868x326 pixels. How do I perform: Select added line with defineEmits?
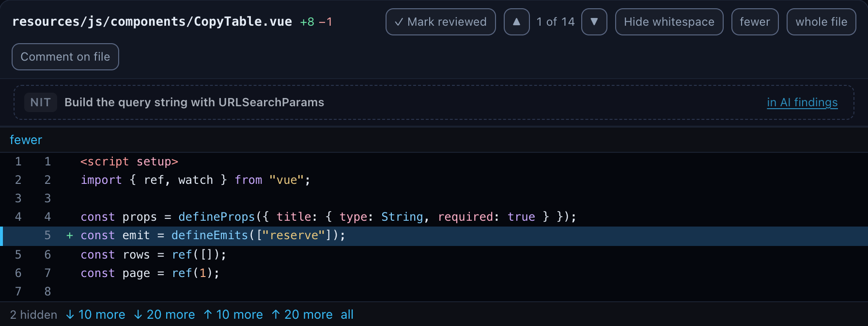[x=434, y=236]
